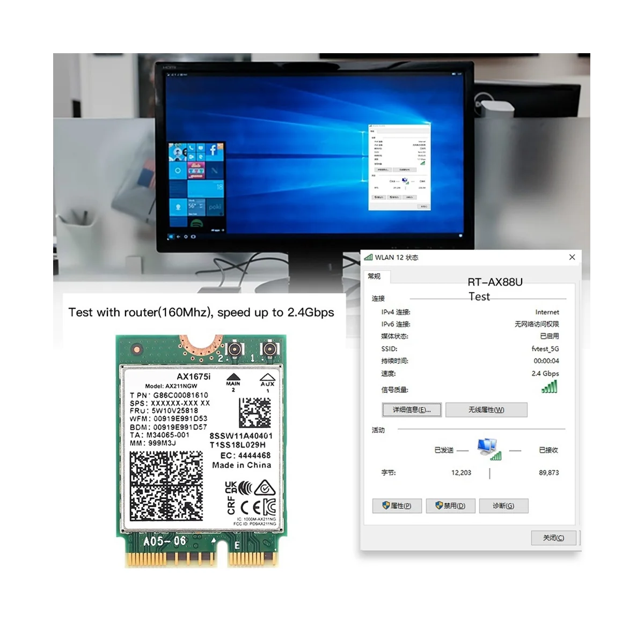Click the network computers activity icon
This screenshot has width=644, height=644.
tap(489, 449)
